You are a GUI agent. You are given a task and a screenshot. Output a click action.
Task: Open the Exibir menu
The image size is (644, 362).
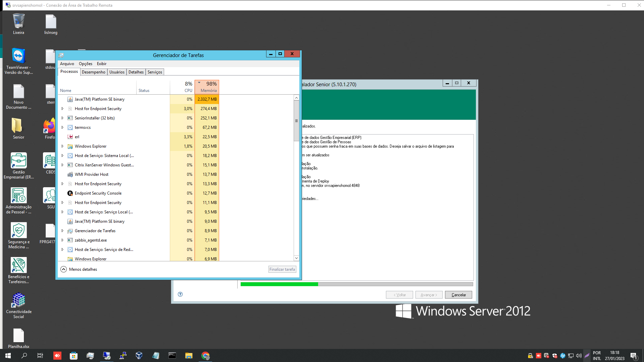[102, 64]
